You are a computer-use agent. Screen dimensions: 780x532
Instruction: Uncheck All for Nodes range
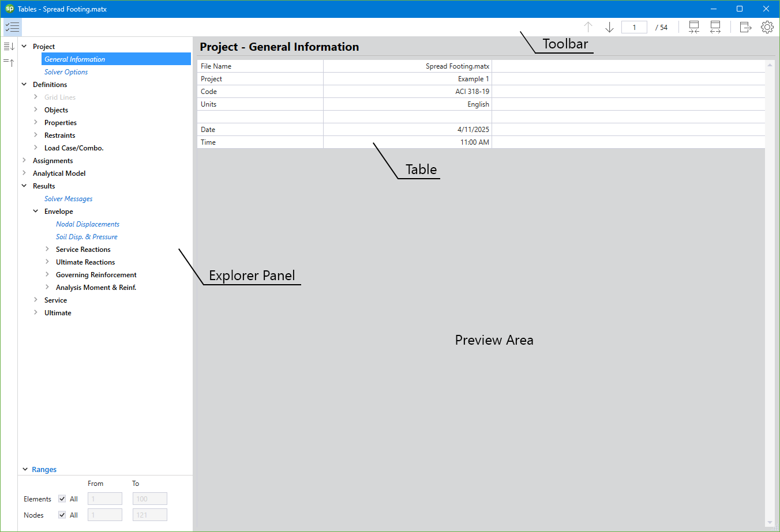click(x=62, y=515)
